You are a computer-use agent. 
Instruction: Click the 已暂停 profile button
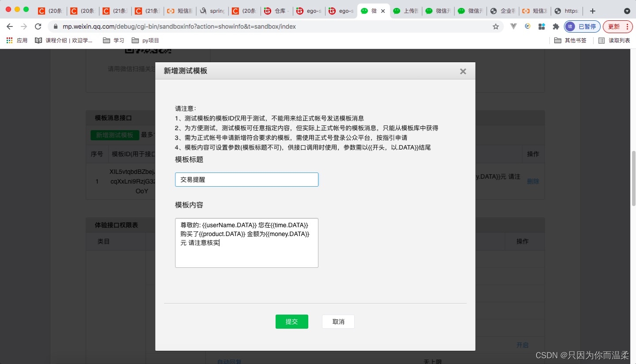(582, 26)
